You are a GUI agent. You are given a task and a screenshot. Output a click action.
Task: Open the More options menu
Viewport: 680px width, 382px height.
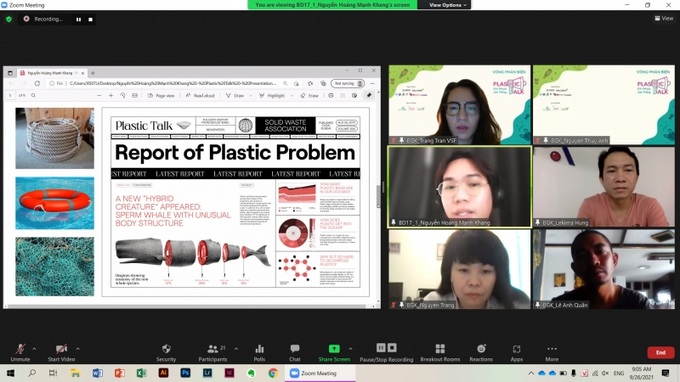(552, 352)
